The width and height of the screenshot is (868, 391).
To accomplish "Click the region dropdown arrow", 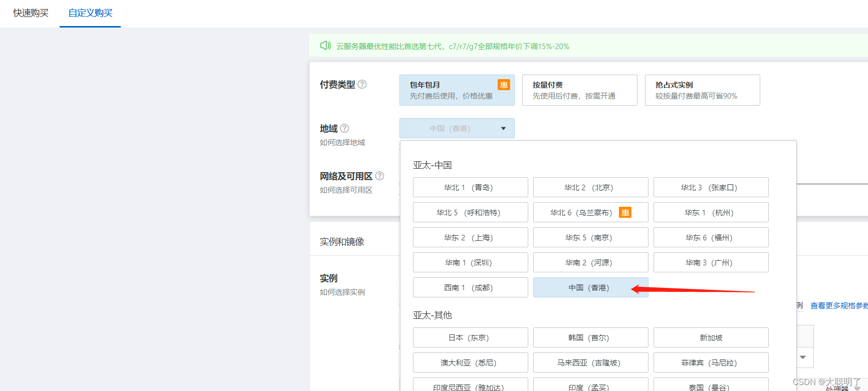I will tap(503, 129).
